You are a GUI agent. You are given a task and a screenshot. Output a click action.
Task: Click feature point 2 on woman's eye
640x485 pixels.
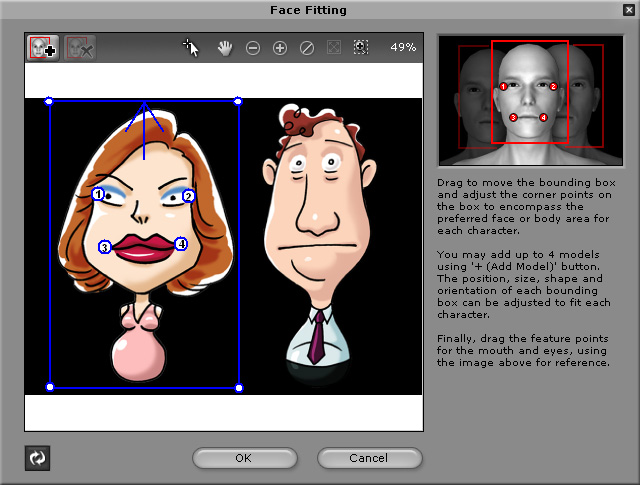coord(188,197)
